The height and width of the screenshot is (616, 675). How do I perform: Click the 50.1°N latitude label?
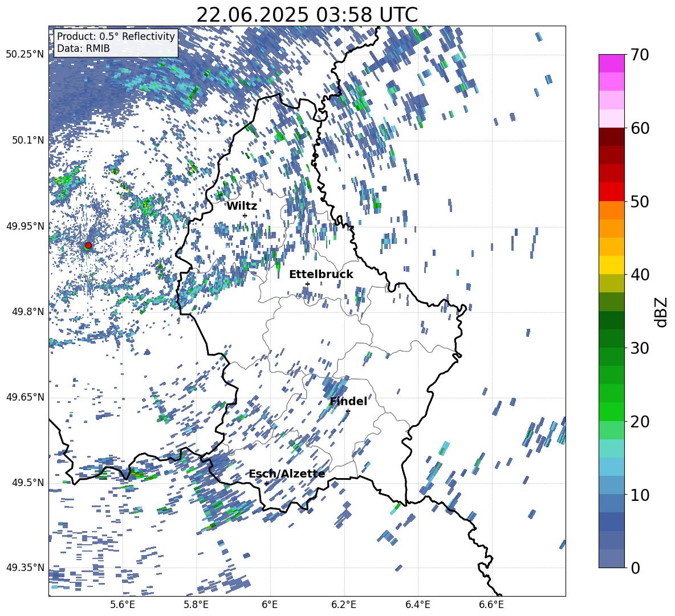coord(28,140)
